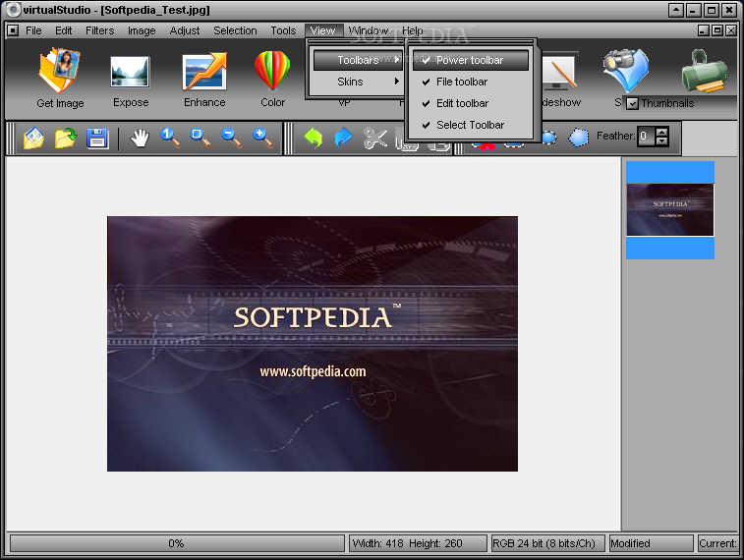Viewport: 744px width, 560px height.
Task: Uncheck Select Toolbar option
Action: tap(470, 125)
